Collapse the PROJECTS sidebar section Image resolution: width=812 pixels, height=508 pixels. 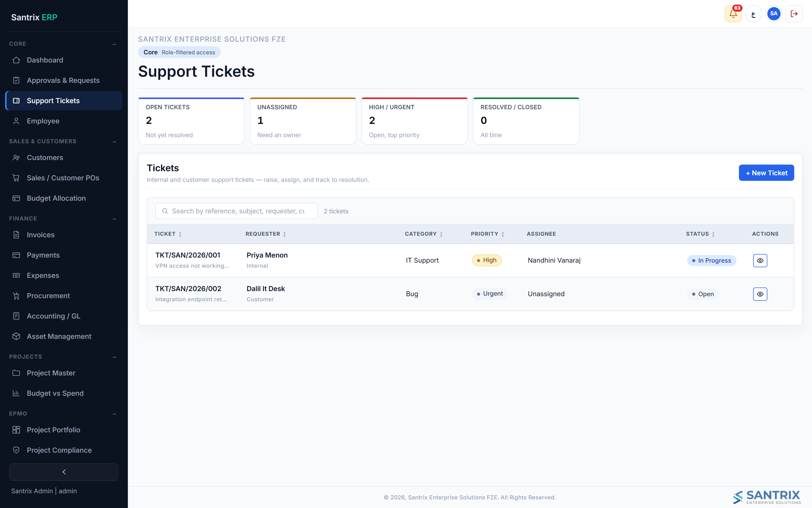(114, 357)
